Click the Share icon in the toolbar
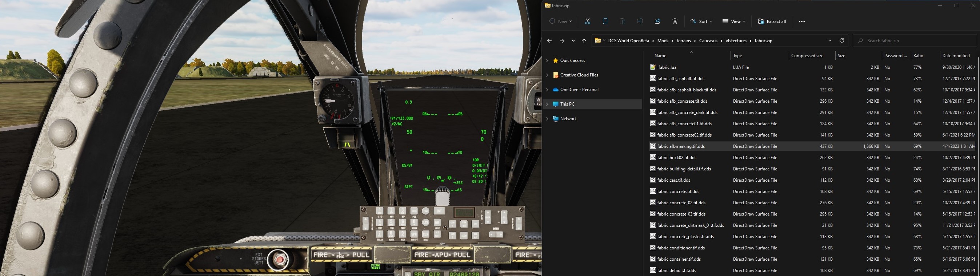 [657, 21]
